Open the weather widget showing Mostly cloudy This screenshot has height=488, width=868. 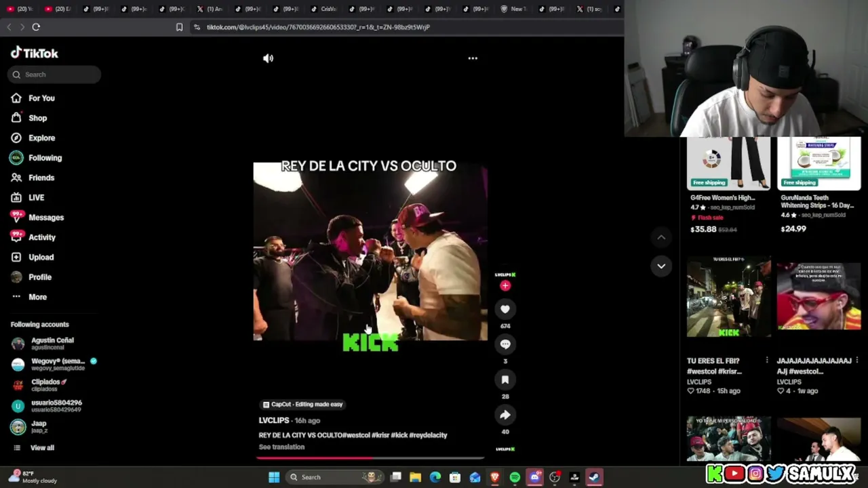[33, 477]
